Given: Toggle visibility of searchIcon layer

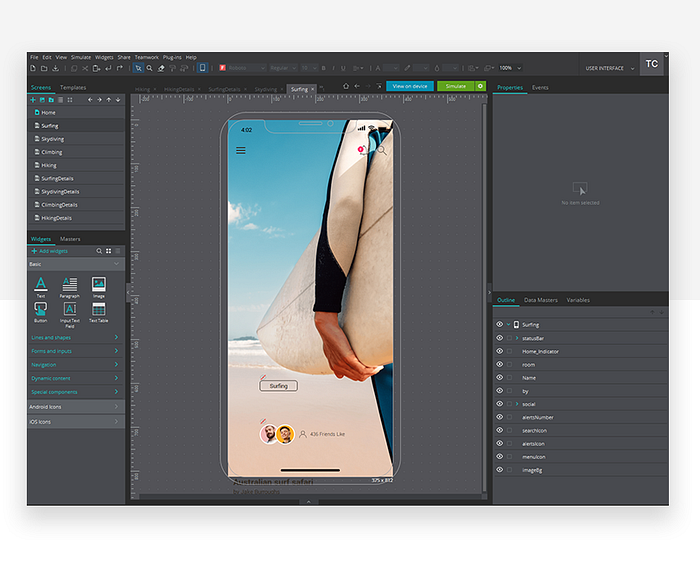Looking at the screenshot, I should [500, 430].
